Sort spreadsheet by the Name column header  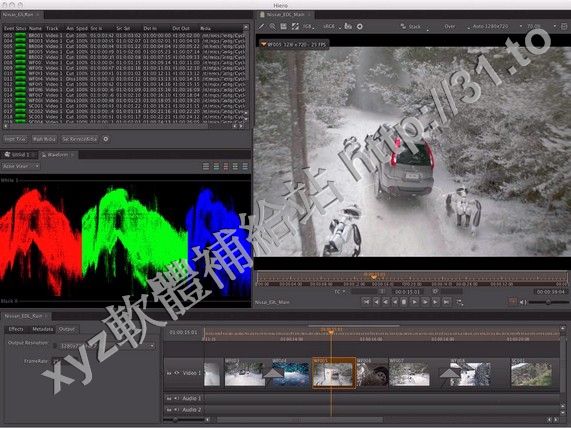(35, 28)
